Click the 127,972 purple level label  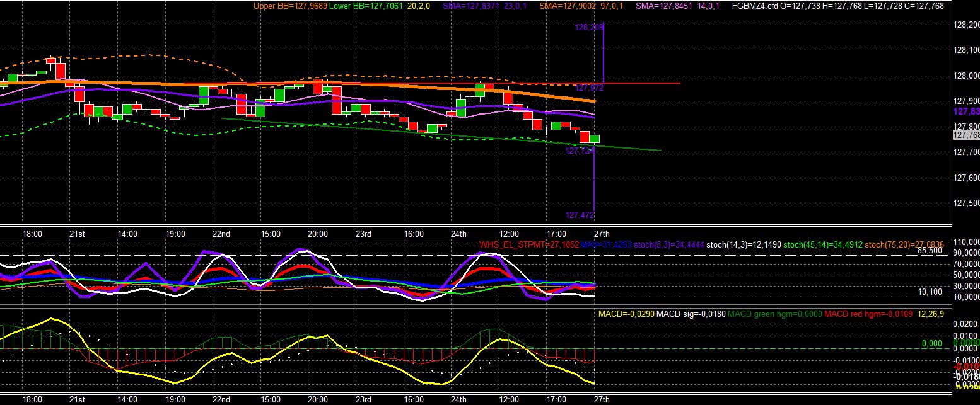[x=590, y=88]
